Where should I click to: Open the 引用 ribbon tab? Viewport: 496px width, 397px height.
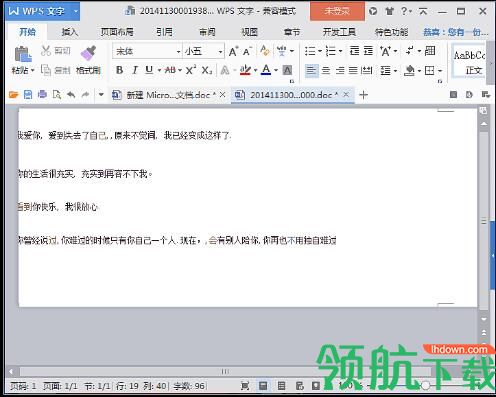(164, 32)
